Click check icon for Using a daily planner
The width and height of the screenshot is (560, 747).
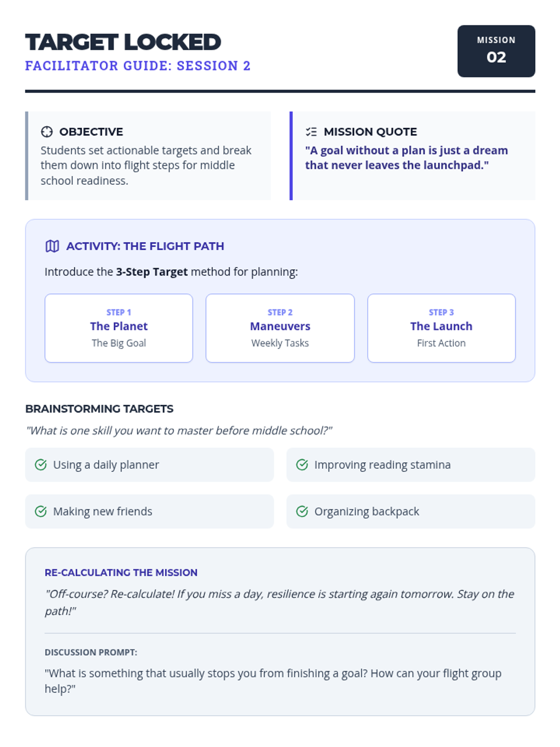click(x=41, y=465)
